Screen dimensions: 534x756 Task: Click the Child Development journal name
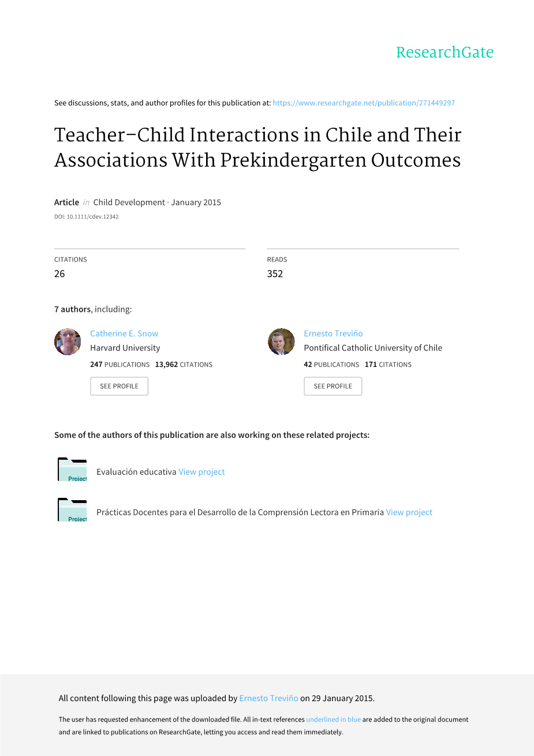129,202
